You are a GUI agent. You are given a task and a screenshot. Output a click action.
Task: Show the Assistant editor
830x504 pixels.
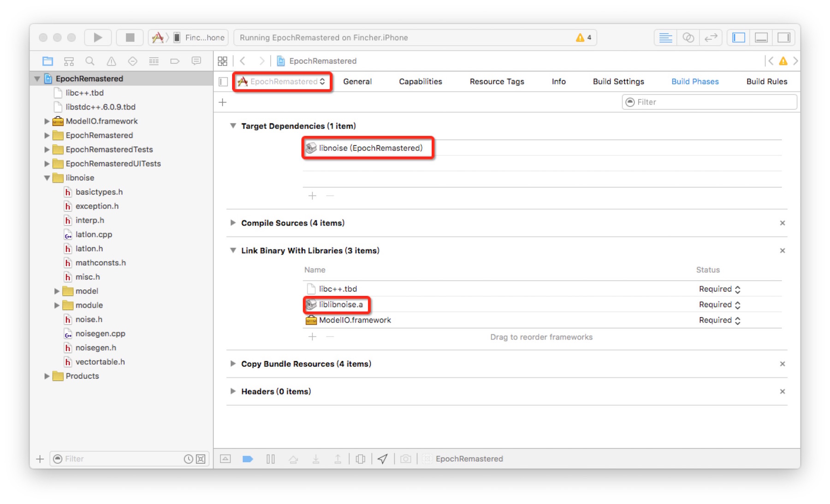click(688, 37)
